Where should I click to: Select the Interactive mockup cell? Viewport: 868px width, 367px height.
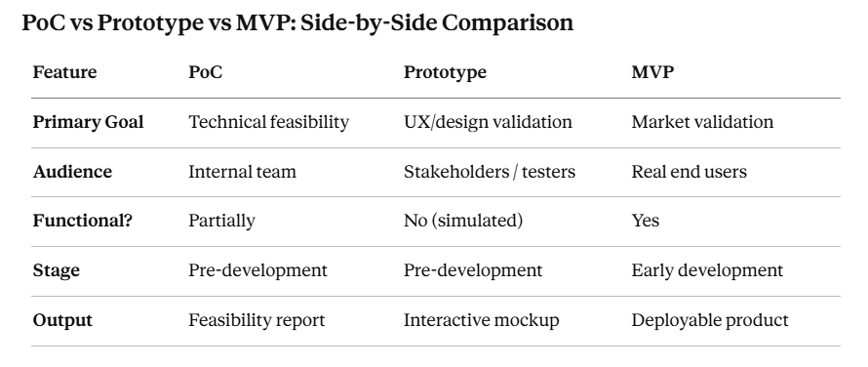(x=482, y=320)
